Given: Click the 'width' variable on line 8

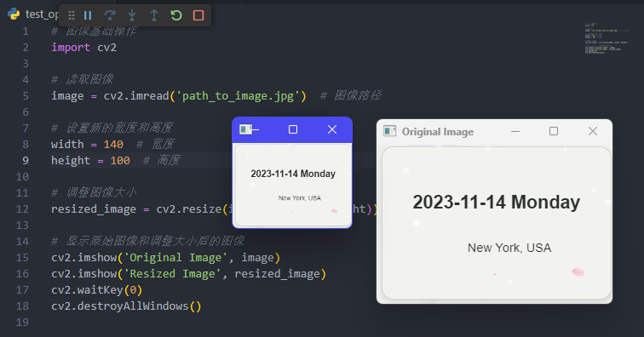Looking at the screenshot, I should pyautogui.click(x=67, y=145).
